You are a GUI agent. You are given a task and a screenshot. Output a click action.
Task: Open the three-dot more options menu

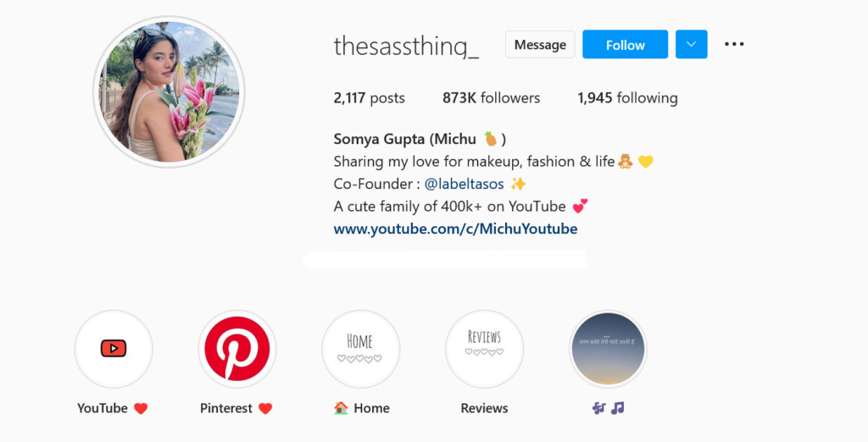pyautogui.click(x=734, y=44)
